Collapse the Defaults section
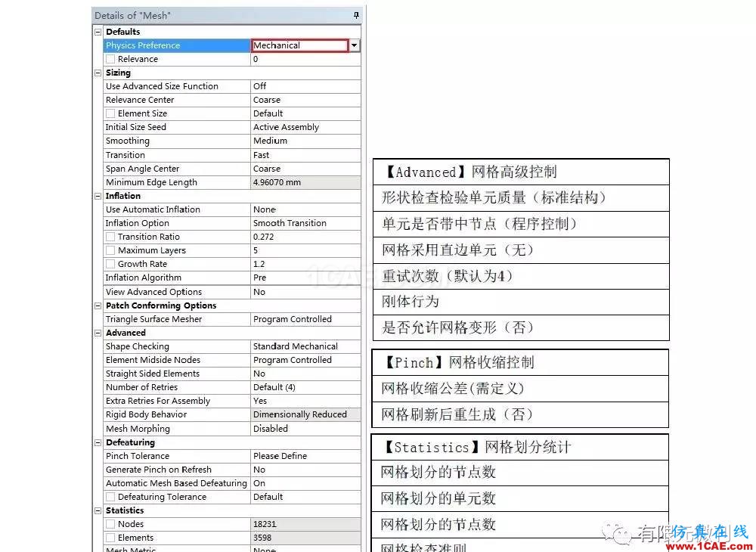Image resolution: width=756 pixels, height=552 pixels. tap(98, 32)
